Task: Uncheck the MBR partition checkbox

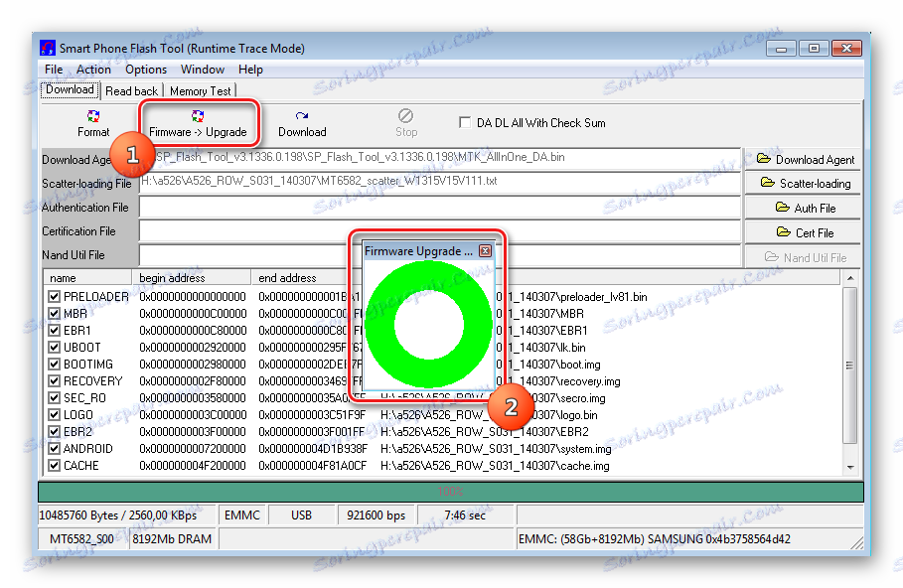Action: click(x=54, y=313)
